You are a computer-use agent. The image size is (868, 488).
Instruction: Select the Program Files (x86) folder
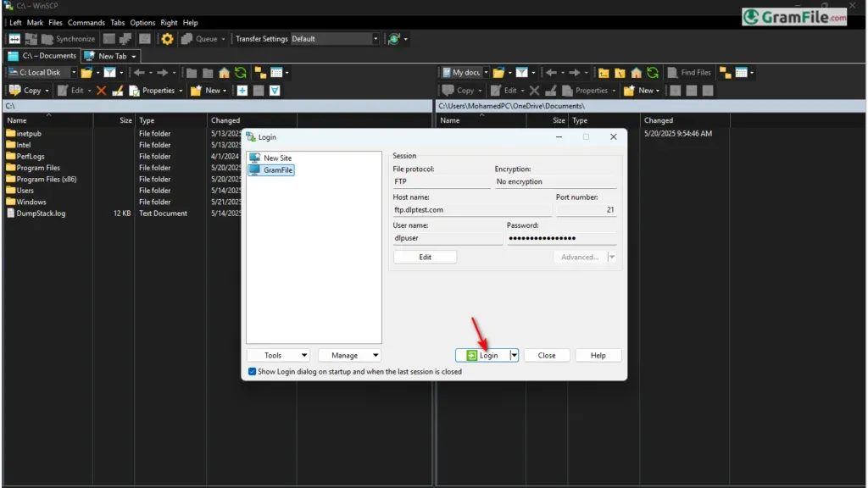tap(42, 180)
